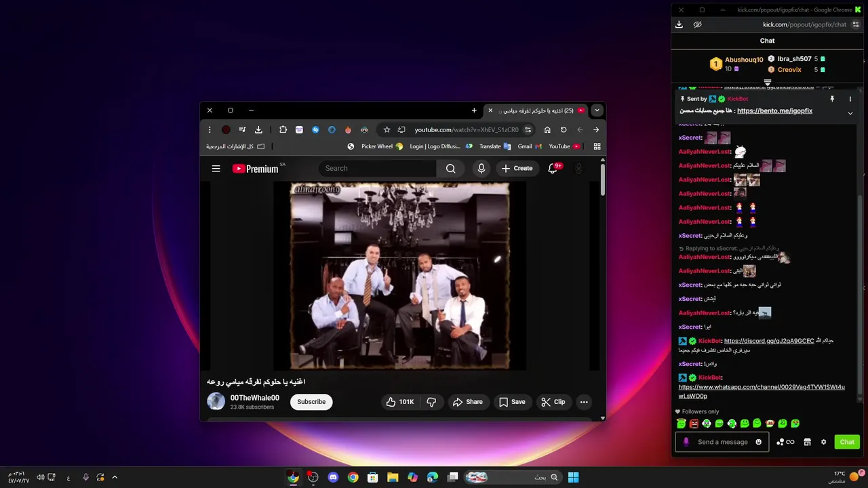This screenshot has width=868, height=488.
Task: Open Kick shop storefront icon
Action: point(807,442)
